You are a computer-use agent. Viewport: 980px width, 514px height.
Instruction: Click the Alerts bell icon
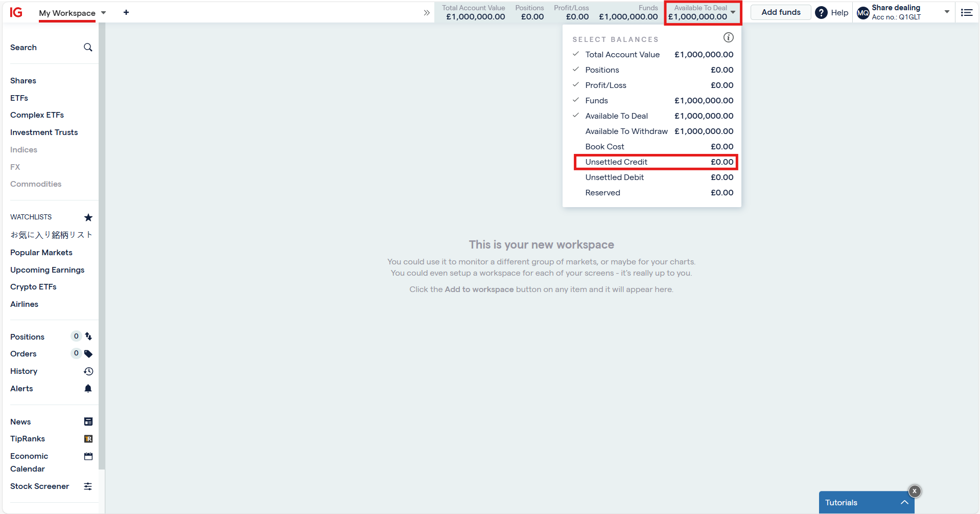88,389
